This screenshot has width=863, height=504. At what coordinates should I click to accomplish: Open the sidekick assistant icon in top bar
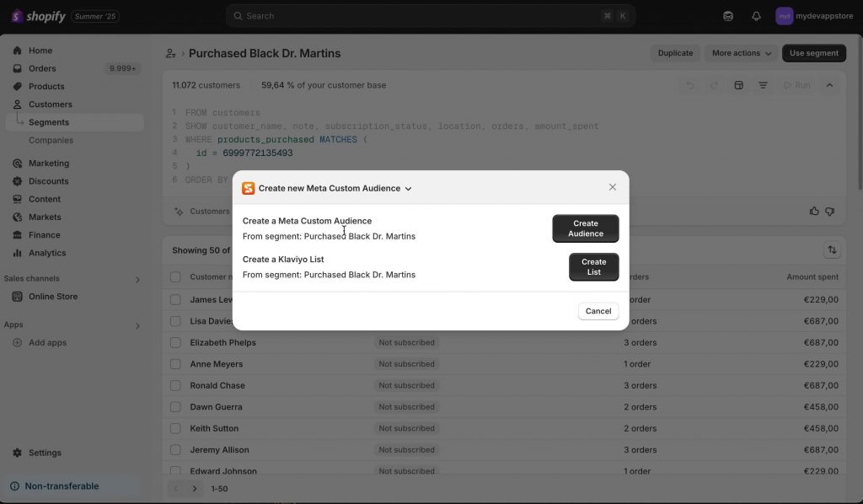coord(728,16)
